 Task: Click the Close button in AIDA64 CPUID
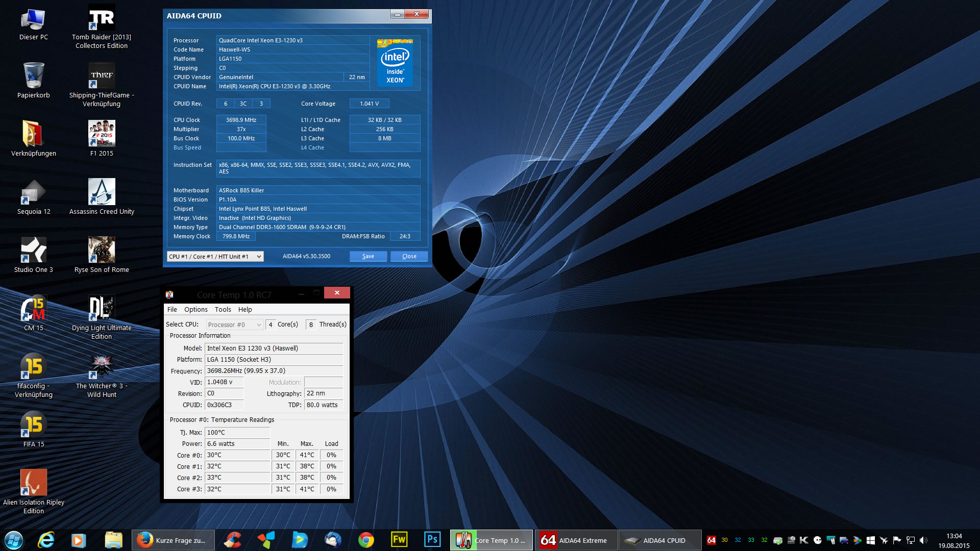(x=409, y=257)
